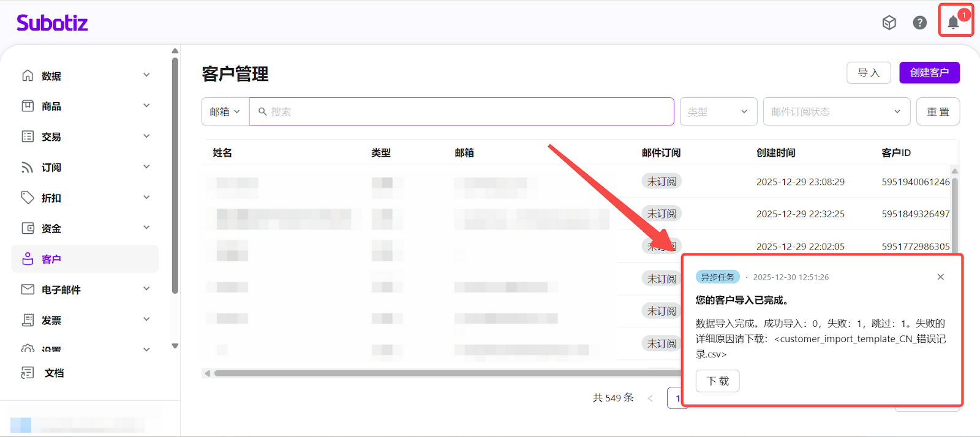Open the 邮箱 search field dropdown
980x437 pixels.
225,111
